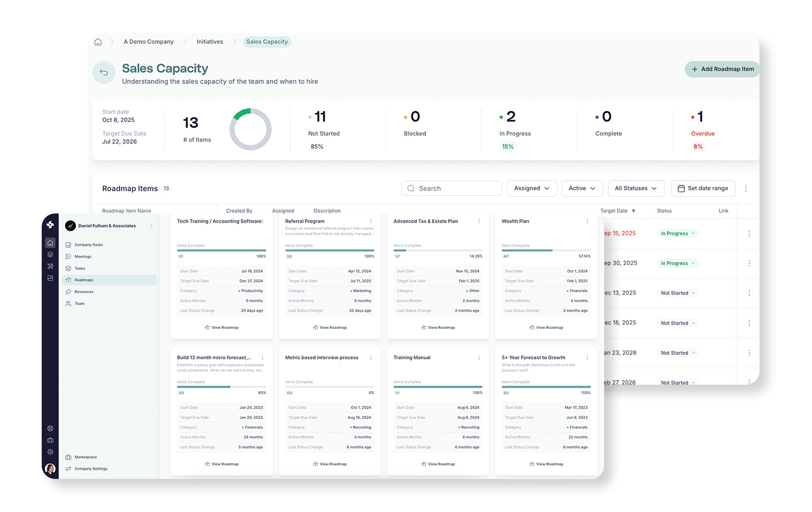
Task: Click the Add Roadmap Item button
Action: tap(722, 69)
